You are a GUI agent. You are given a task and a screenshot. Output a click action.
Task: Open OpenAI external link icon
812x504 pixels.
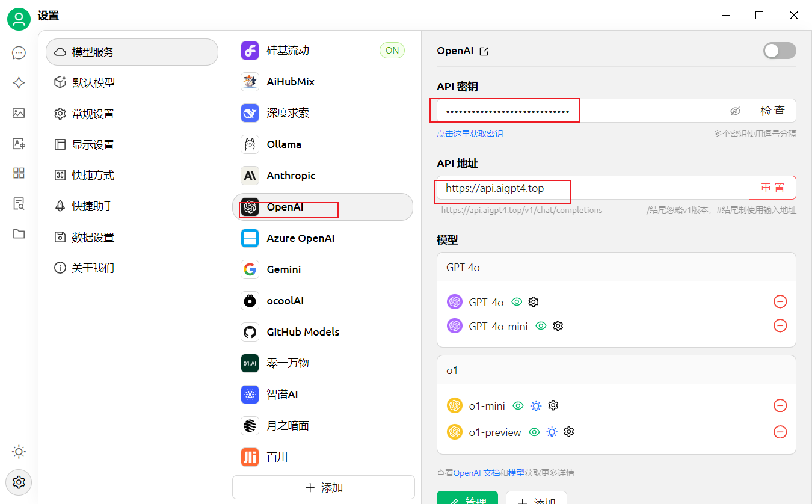(484, 51)
